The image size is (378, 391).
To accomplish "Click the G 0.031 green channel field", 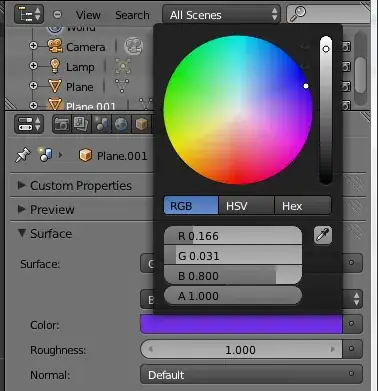I will [233, 256].
